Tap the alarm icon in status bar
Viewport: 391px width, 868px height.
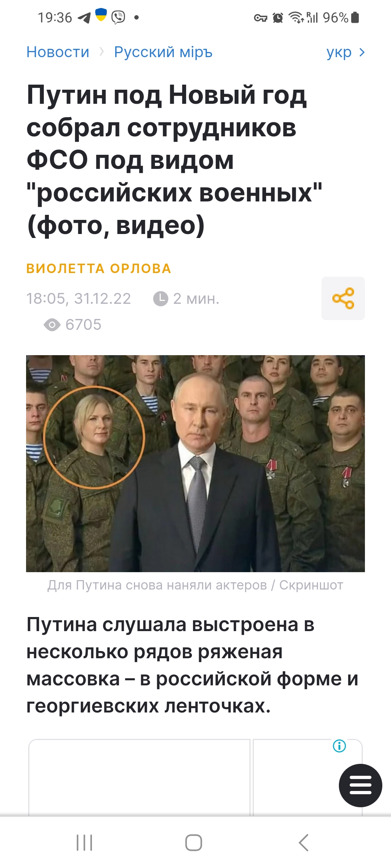(278, 17)
